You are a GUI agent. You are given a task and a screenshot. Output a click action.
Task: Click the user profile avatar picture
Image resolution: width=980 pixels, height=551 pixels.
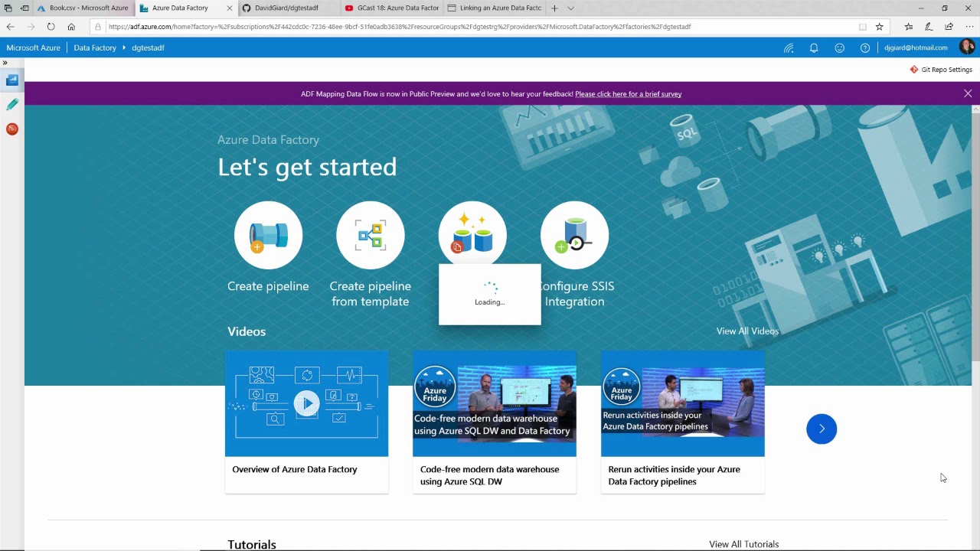967,47
